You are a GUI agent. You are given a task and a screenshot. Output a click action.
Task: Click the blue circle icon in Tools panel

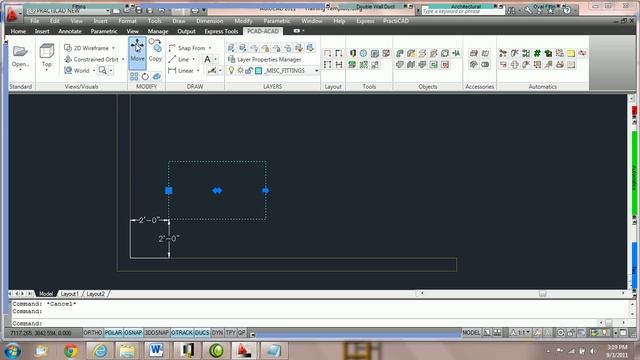click(x=363, y=53)
